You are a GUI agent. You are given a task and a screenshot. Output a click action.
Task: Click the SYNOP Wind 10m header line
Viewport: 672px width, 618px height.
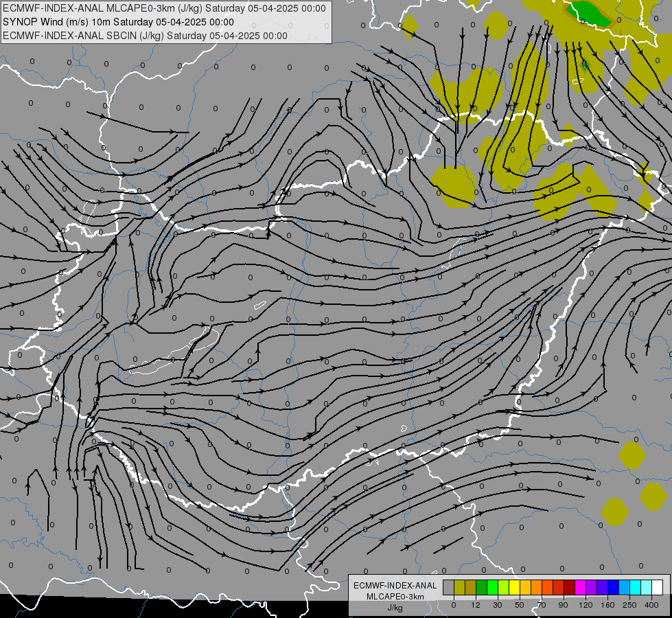(118, 22)
